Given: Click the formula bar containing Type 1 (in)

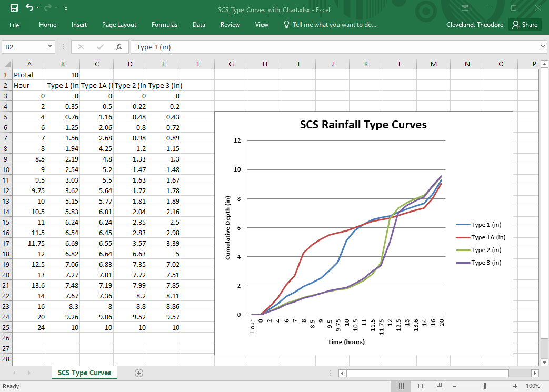Looking at the screenshot, I should click(x=335, y=47).
